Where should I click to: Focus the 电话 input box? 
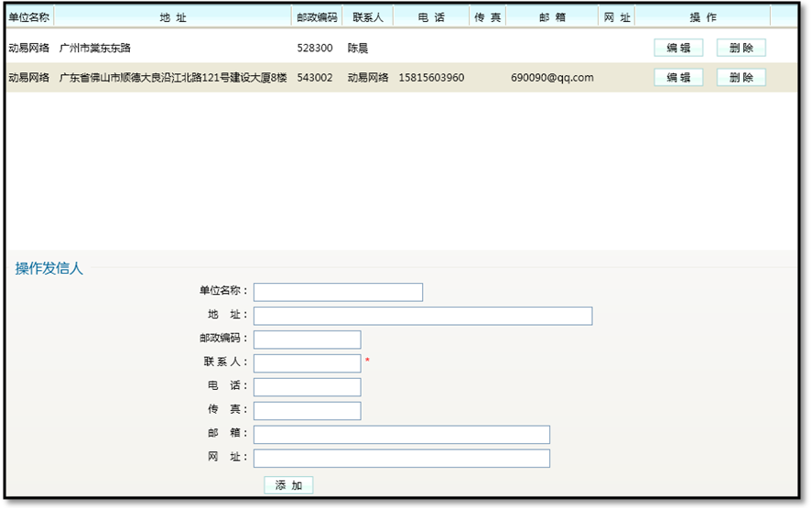[x=307, y=387]
